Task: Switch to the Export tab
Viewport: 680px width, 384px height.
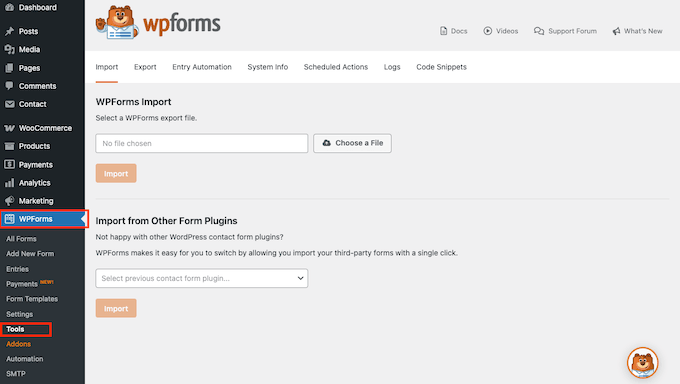Action: (x=145, y=67)
